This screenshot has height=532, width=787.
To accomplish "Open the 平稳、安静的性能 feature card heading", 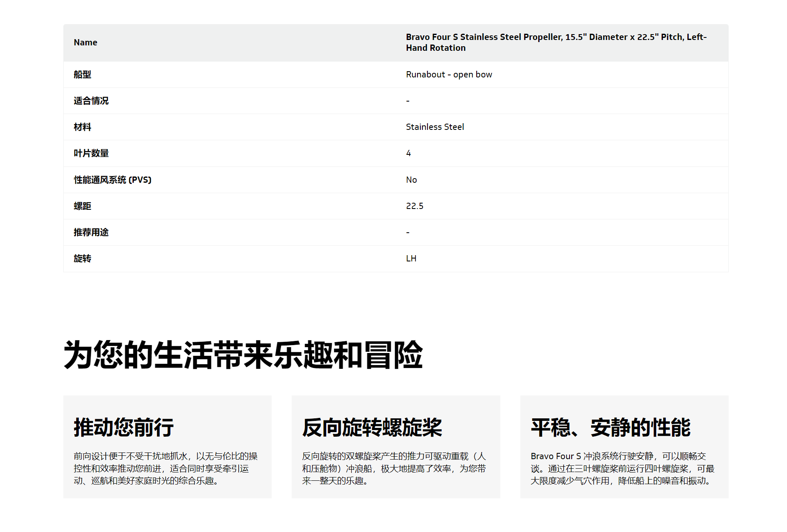I will (610, 428).
